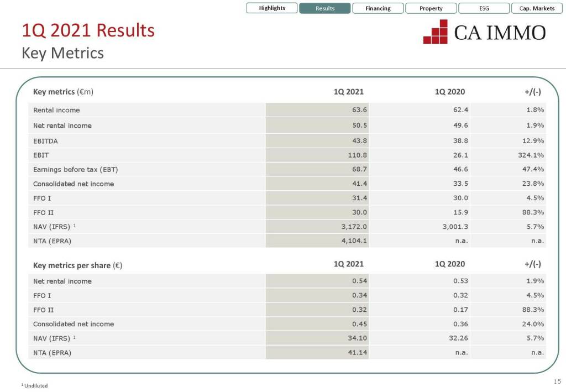Go to the Financing section tab
Screen dimensions: 566x392
[378, 8]
